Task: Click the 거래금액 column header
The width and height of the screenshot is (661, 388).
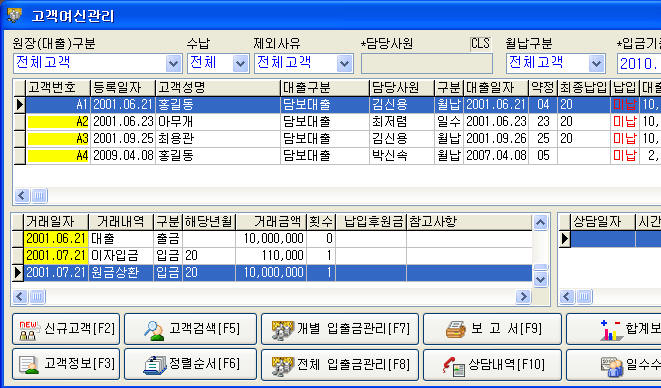Action: tap(271, 221)
